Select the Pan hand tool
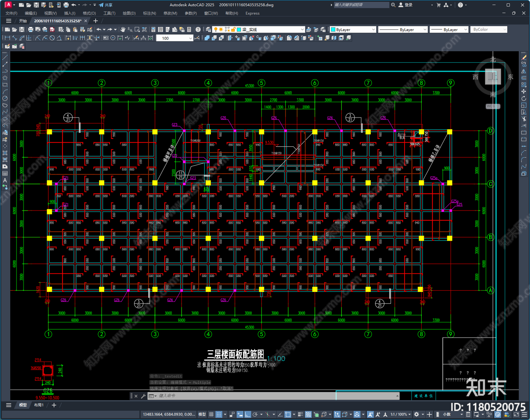 click(x=123, y=29)
